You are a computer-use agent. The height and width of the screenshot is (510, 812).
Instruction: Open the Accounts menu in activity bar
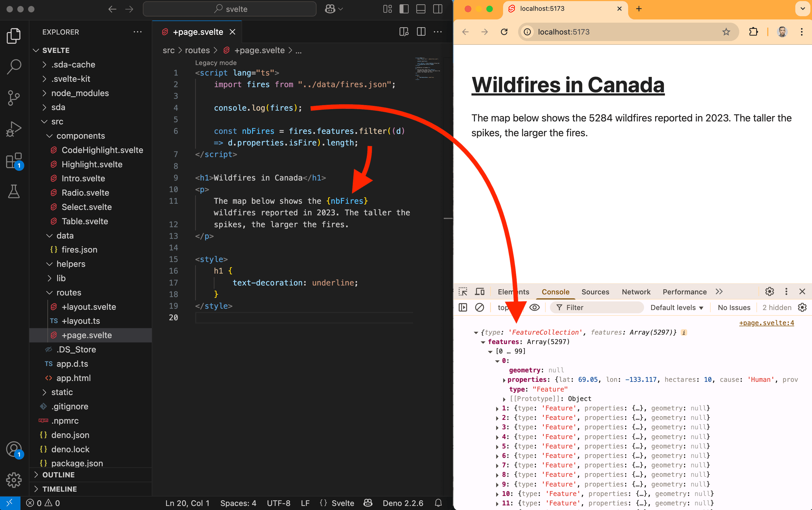[x=14, y=450]
